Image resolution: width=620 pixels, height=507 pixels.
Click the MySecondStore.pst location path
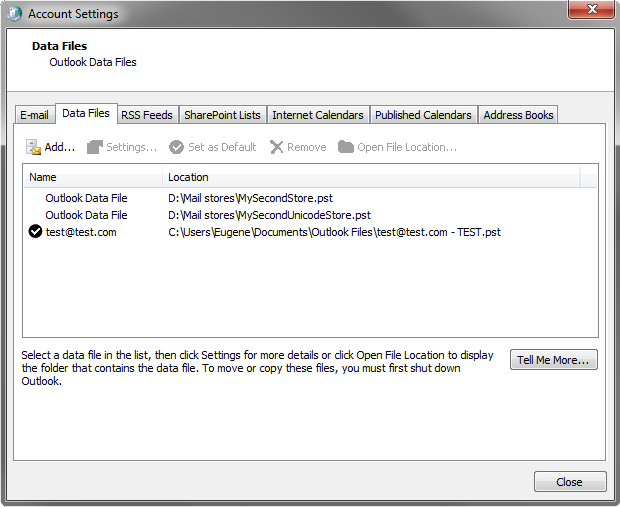(x=250, y=198)
